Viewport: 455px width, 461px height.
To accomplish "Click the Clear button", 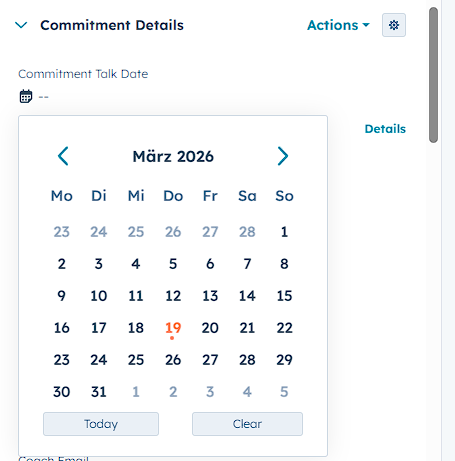I will 247,424.
